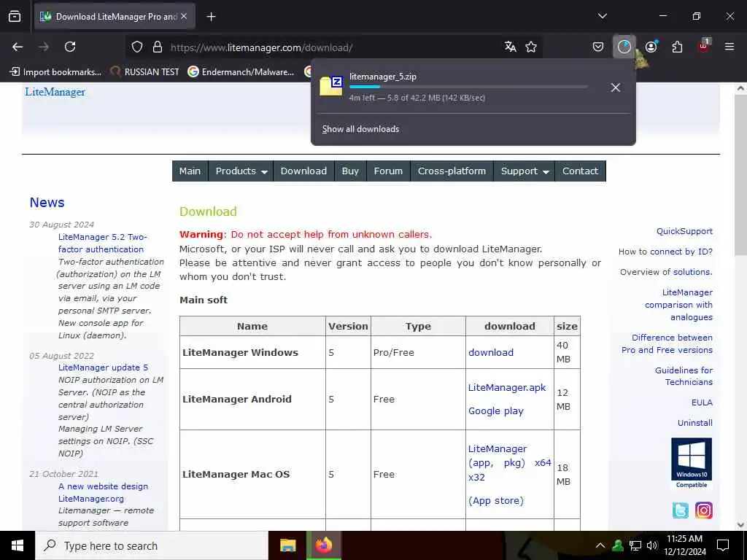Image resolution: width=747 pixels, height=560 pixels.
Task: Click the padlock site security icon
Action: point(158,47)
